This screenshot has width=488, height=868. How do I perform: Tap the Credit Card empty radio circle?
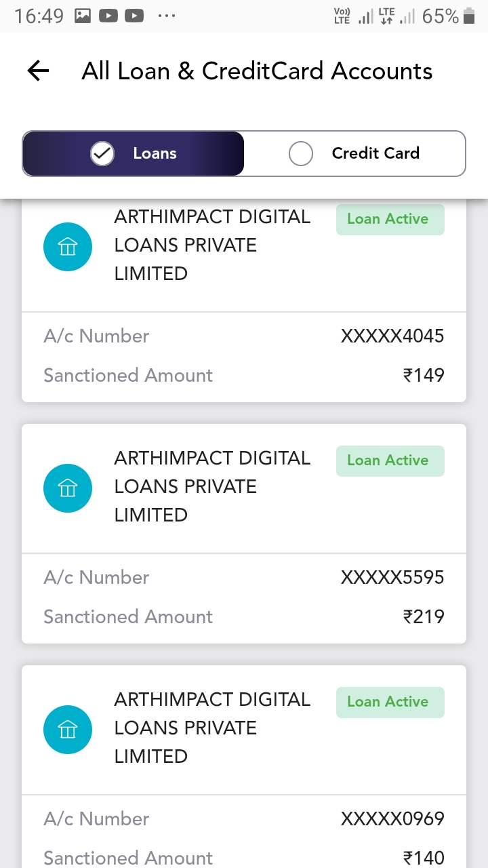301,154
